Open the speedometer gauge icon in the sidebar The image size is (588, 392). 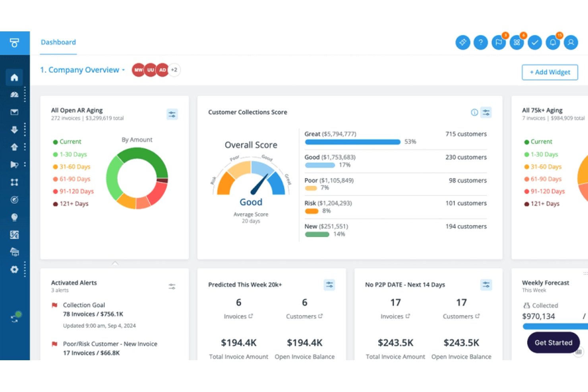click(x=14, y=95)
